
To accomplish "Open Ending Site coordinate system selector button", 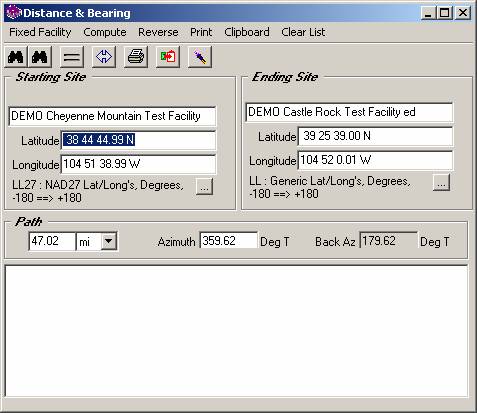I will point(441,183).
